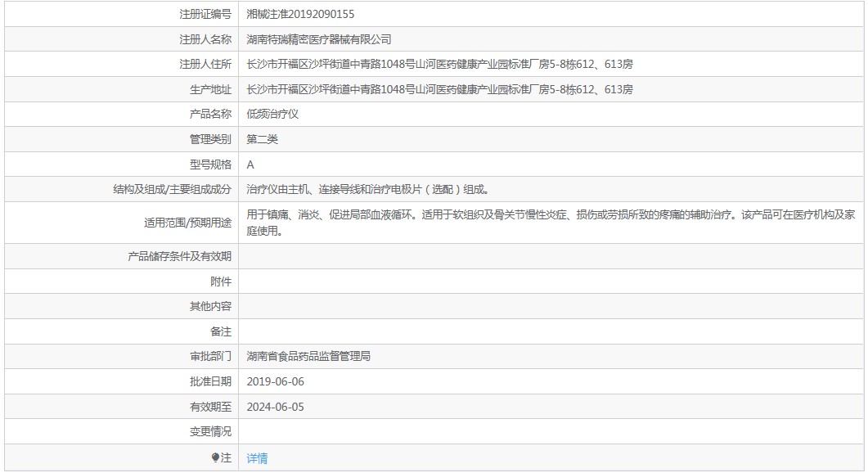Select registration number 湘械注准20192090155

tap(300, 14)
